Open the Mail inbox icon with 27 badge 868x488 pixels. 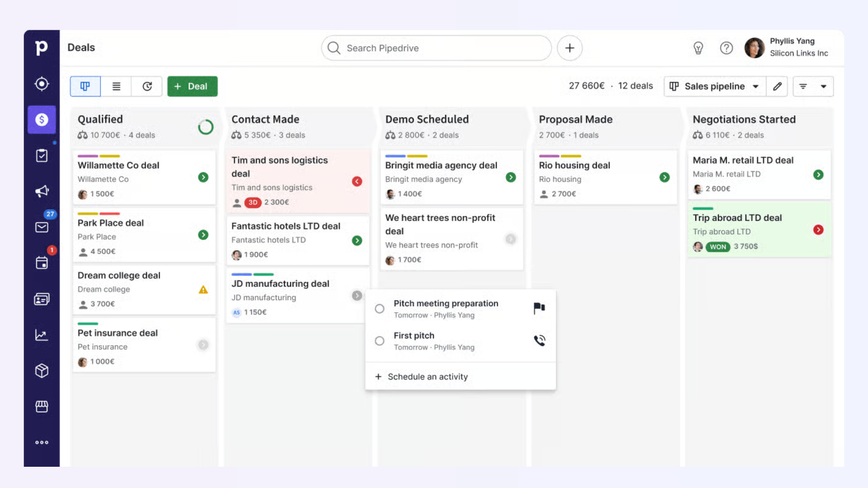tap(42, 227)
